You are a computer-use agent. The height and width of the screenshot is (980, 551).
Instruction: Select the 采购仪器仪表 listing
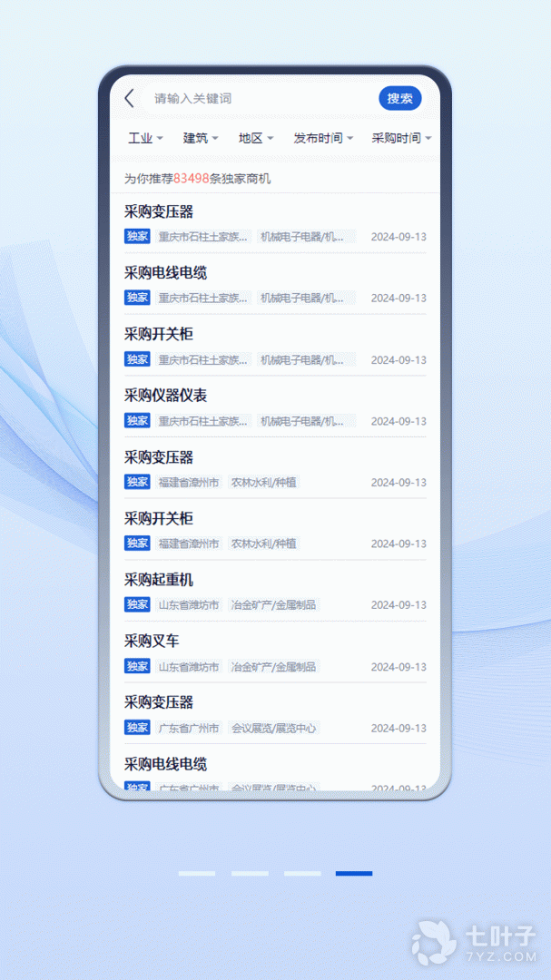(x=165, y=395)
